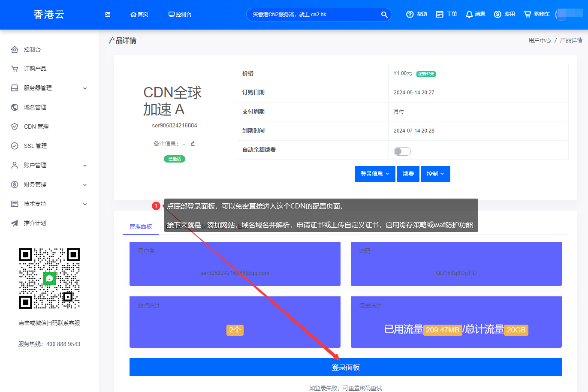Click expiry 2024-07-14 20:28

(x=414, y=130)
